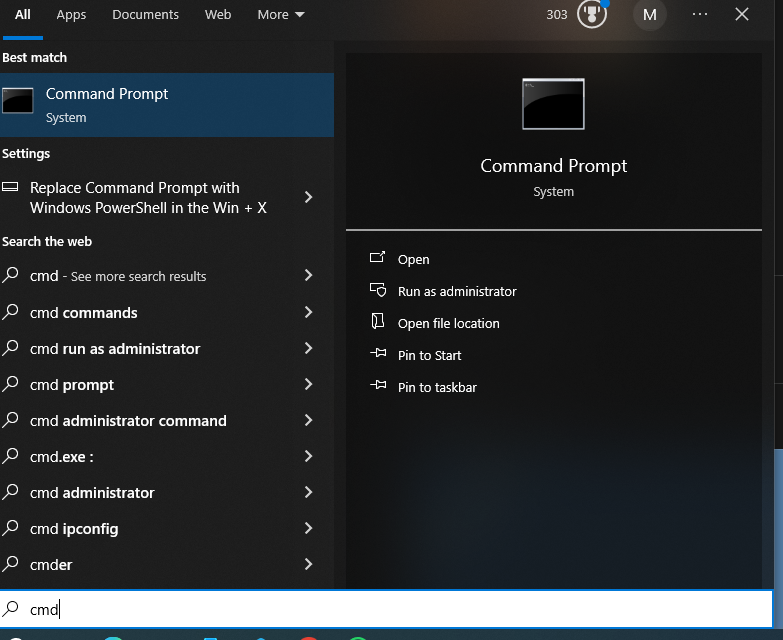783x640 pixels.
Task: Switch to the Apps tab
Action: click(71, 14)
